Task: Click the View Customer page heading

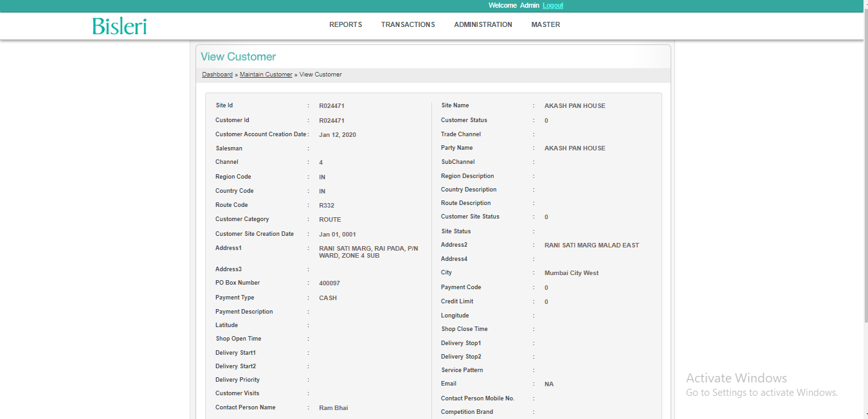Action: click(238, 57)
